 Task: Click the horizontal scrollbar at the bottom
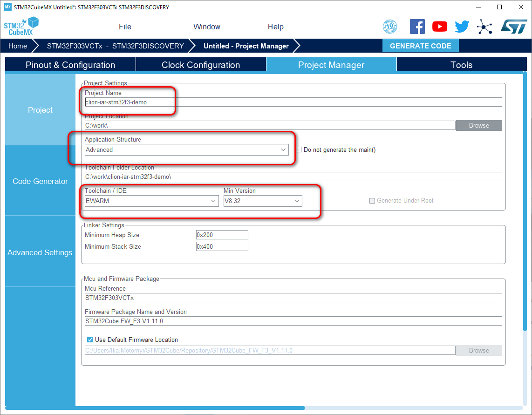[155, 408]
